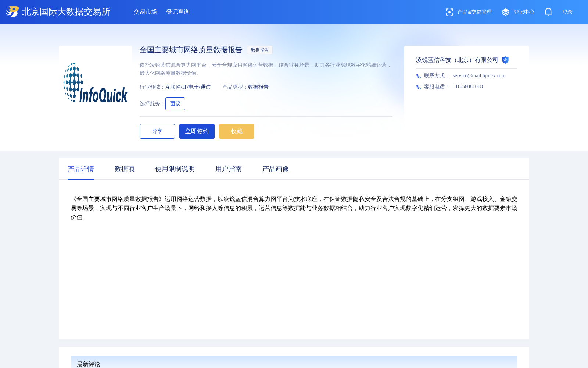The image size is (588, 368).
Task: Click phone icon next to 联系方式
Action: (419, 76)
